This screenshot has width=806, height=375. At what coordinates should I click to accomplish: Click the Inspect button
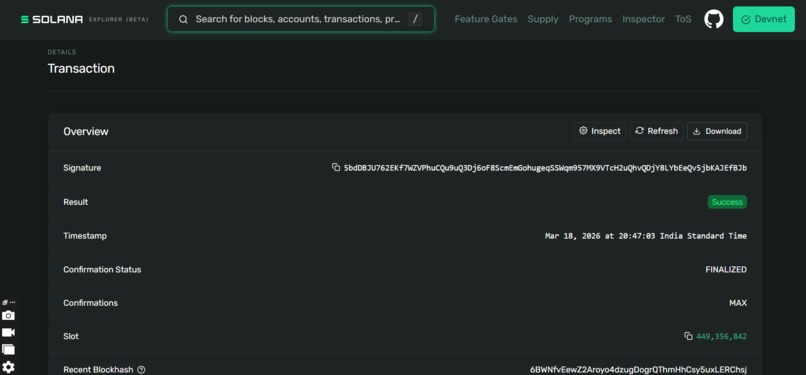[x=600, y=131]
